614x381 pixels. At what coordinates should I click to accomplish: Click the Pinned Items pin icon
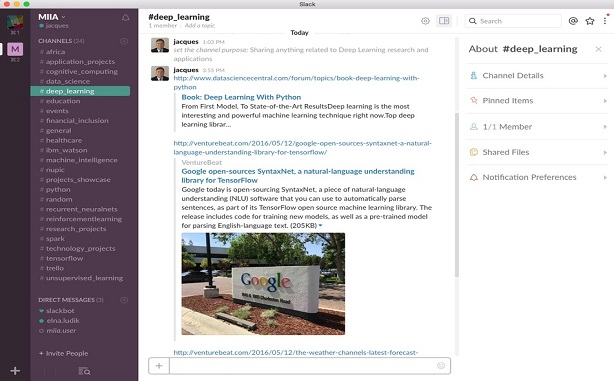coord(473,100)
